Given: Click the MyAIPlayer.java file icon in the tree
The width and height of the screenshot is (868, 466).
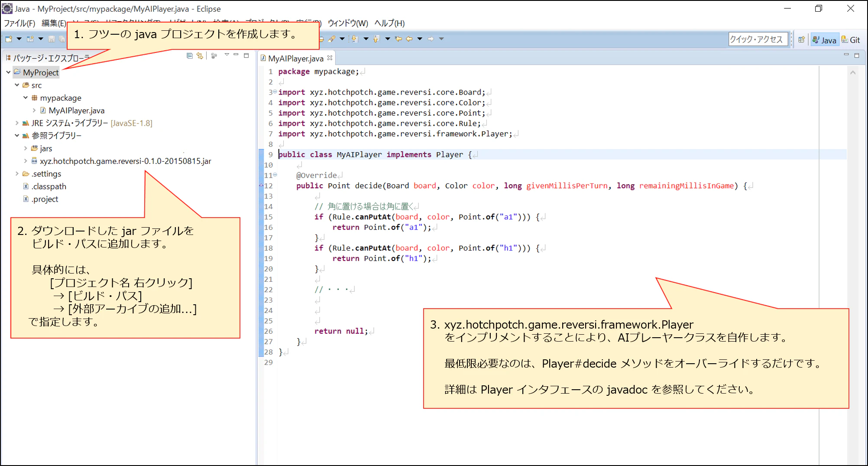Looking at the screenshot, I should pos(43,110).
